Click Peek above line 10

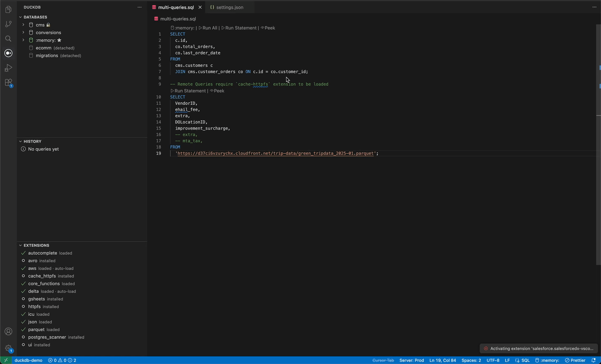coord(217,91)
